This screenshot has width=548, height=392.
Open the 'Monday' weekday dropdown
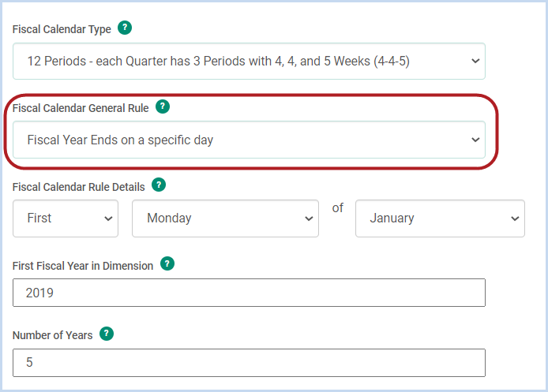(225, 218)
